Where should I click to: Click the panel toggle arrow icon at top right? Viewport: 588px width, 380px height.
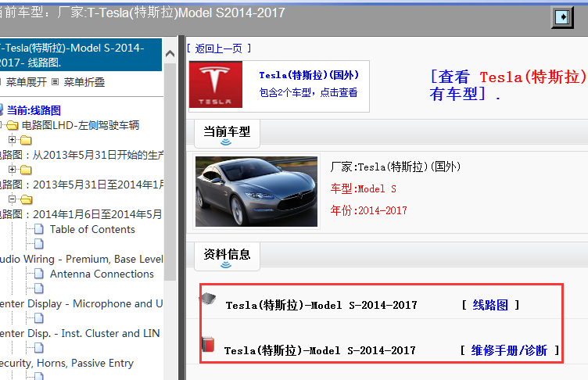tap(562, 17)
